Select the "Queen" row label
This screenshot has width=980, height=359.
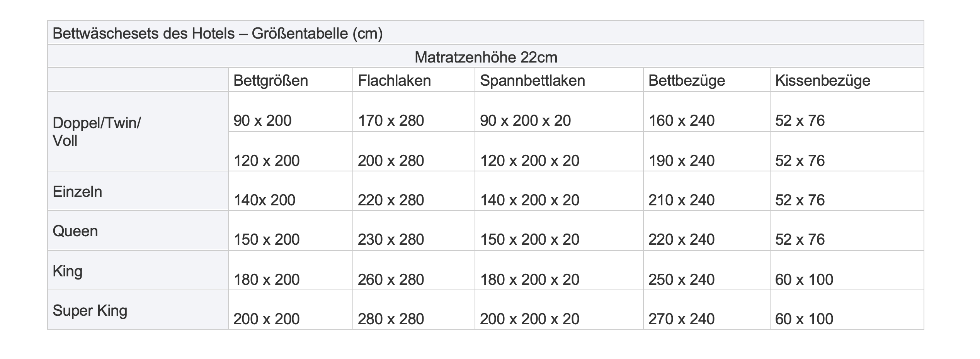pos(75,231)
